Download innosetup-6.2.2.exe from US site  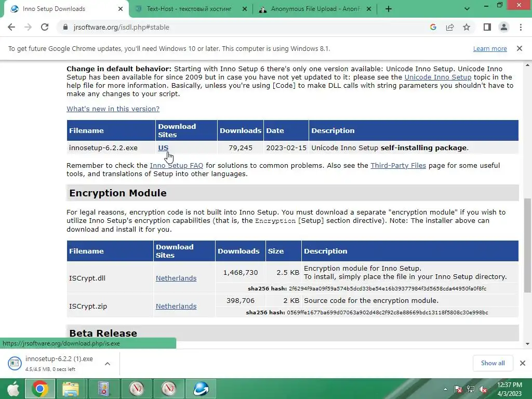tap(163, 148)
